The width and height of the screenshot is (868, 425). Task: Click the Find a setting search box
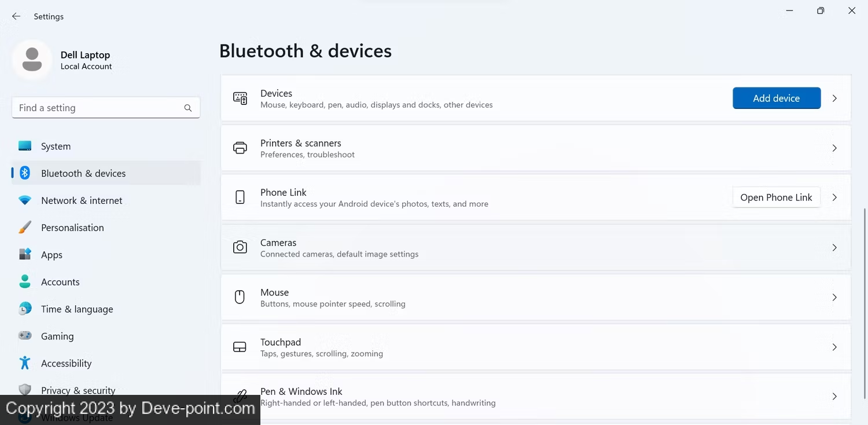[x=106, y=108]
